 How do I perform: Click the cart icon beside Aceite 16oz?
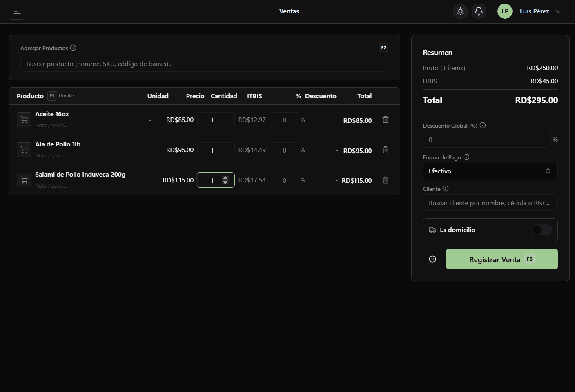(x=24, y=120)
